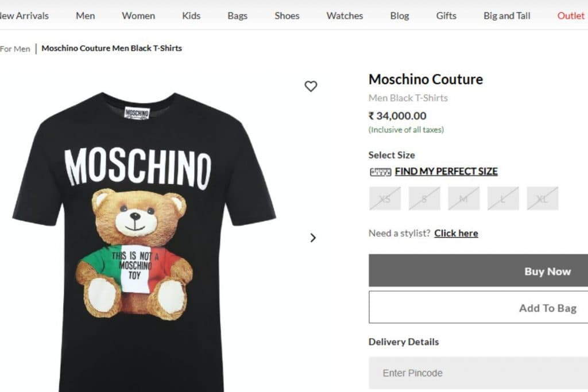Screen dimensions: 588x392
Task: Show next product image with right arrow
Action: tap(313, 238)
